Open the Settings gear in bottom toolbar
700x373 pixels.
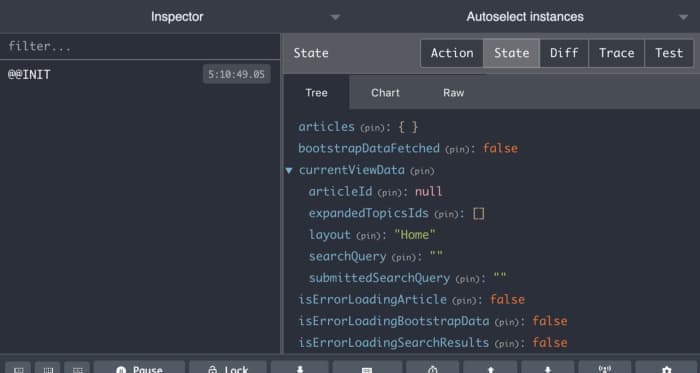tap(666, 368)
